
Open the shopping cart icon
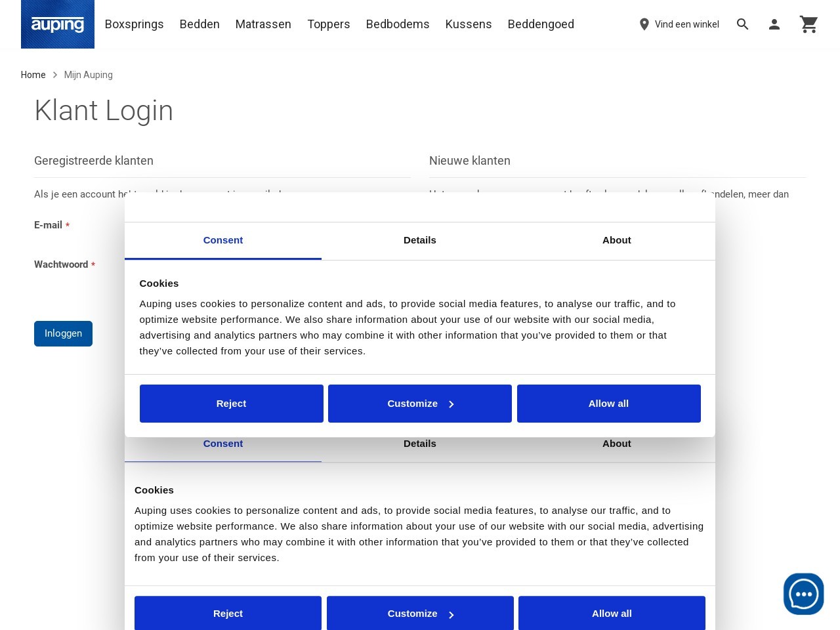808,24
